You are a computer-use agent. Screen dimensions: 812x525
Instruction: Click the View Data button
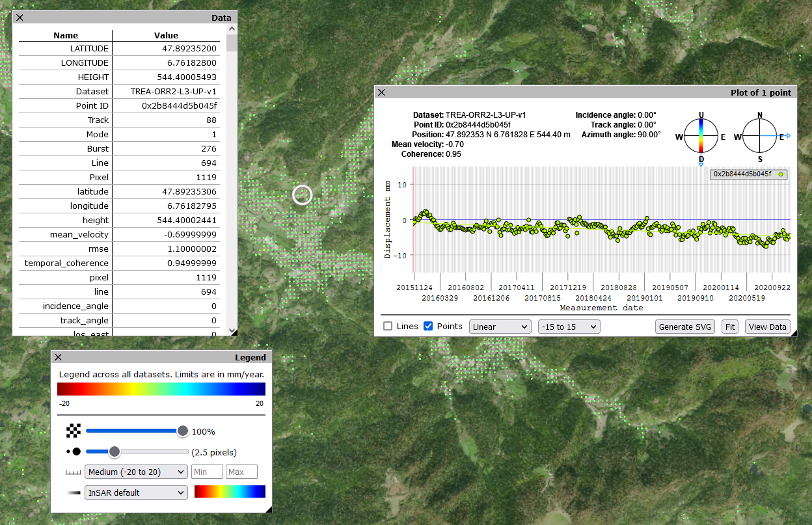point(768,327)
